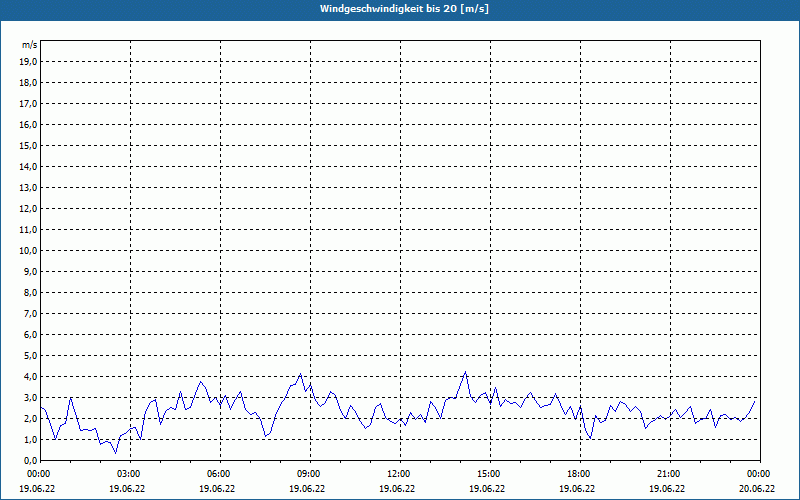Click the highest wind peak after 14:00
Screen dimensions: 800x500
[x=465, y=373]
